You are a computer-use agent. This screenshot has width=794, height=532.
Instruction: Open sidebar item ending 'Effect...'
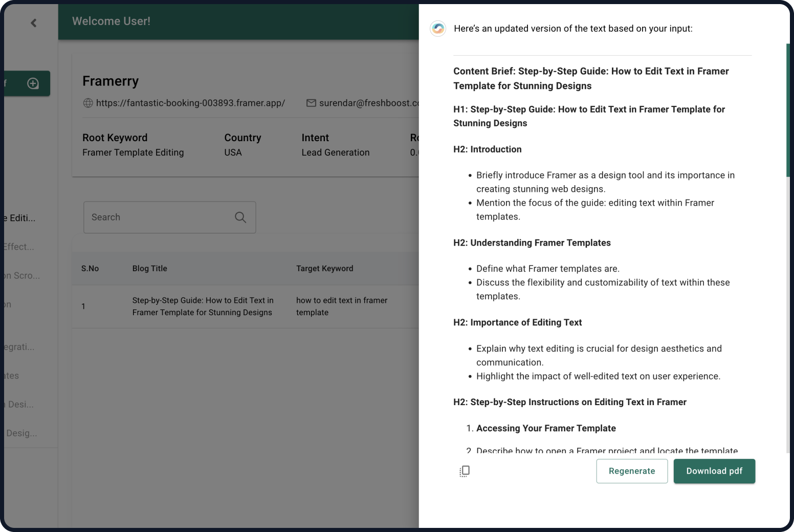coord(18,247)
